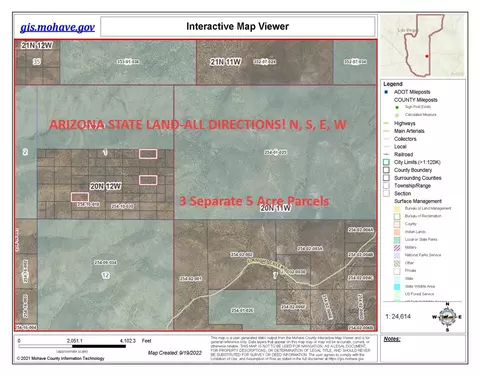Click parcel label 254-02-003A
This screenshot has width=480, height=376.
pyautogui.click(x=310, y=249)
